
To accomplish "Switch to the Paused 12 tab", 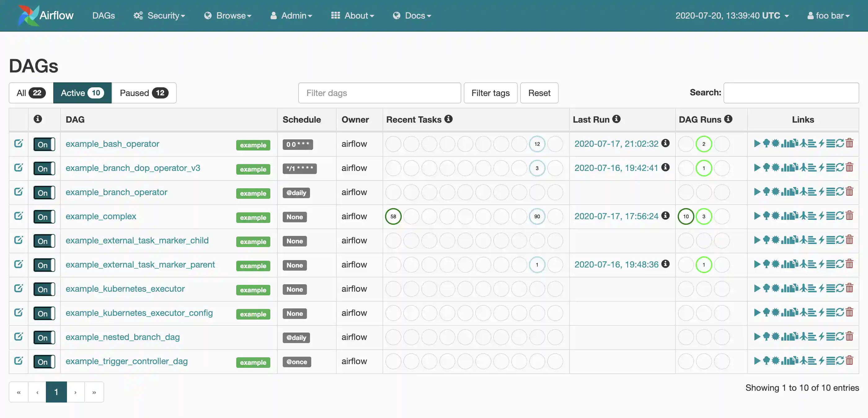I will click(144, 93).
